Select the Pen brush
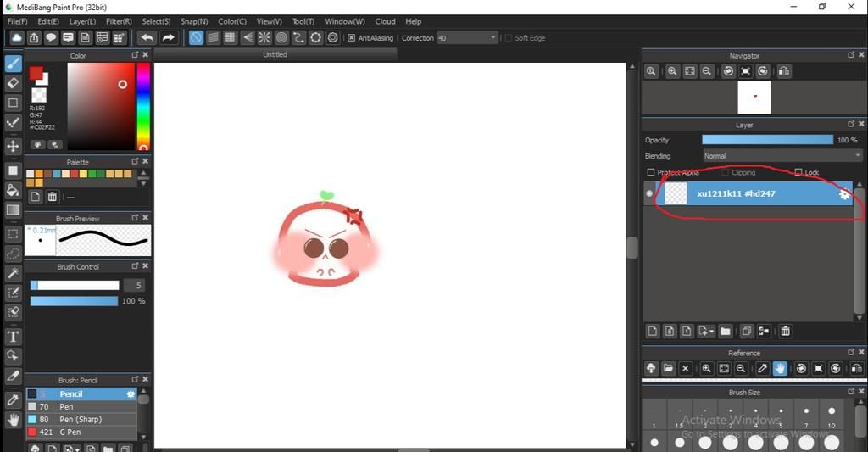868x452 pixels. click(x=81, y=406)
